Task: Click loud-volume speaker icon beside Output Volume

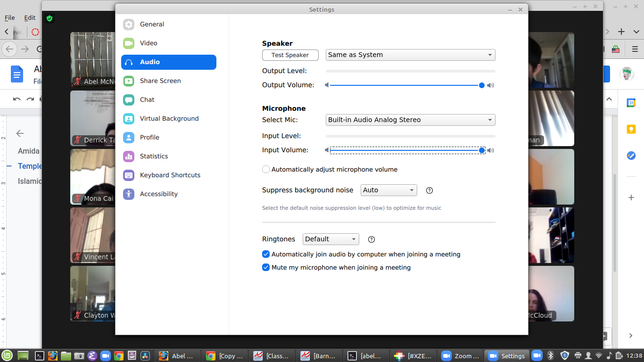Action: pyautogui.click(x=490, y=85)
